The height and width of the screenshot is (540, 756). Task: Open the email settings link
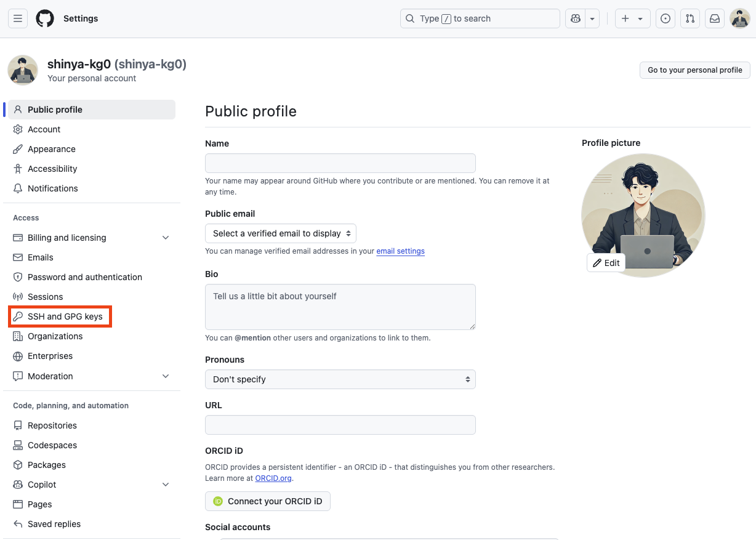pyautogui.click(x=400, y=251)
